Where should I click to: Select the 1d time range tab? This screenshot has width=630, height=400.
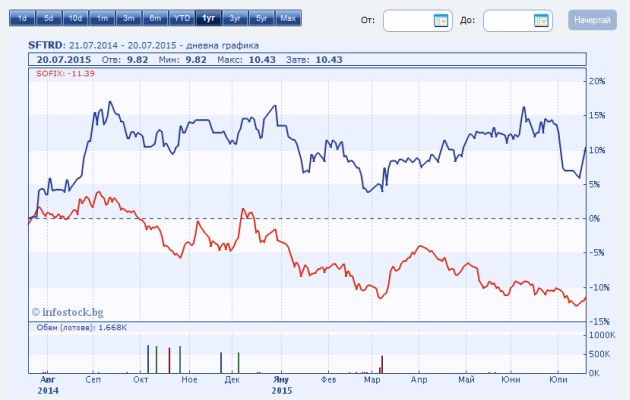coord(22,18)
